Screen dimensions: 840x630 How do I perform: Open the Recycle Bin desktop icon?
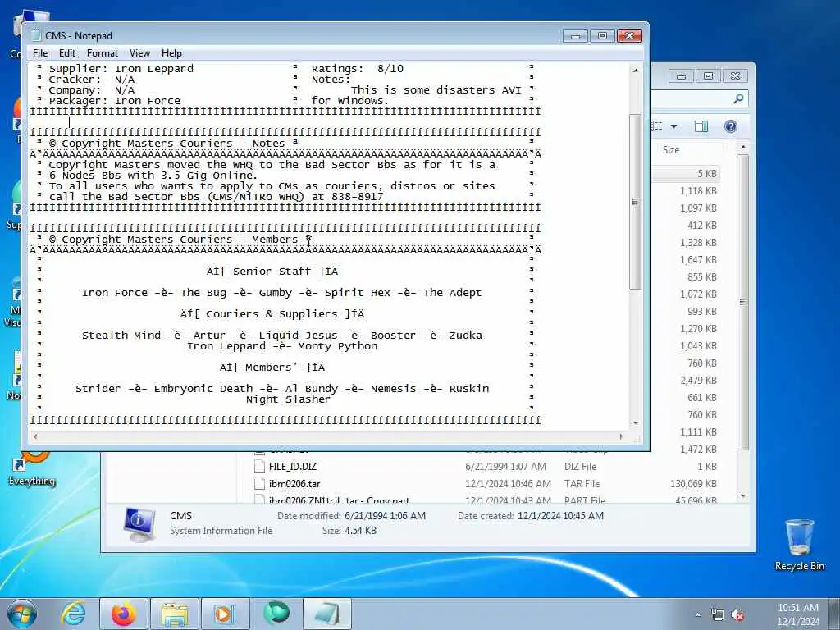[799, 545]
